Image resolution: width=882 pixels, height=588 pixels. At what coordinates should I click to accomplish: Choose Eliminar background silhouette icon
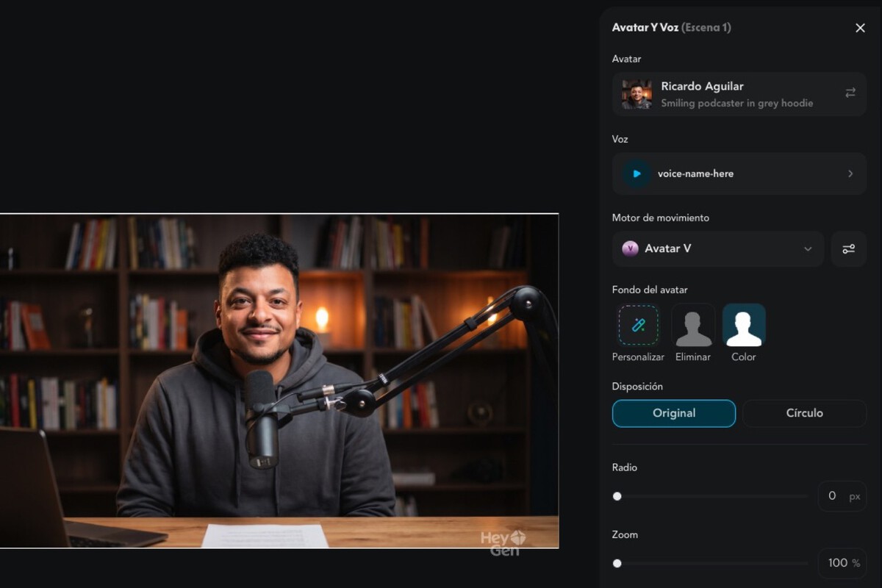pyautogui.click(x=693, y=325)
